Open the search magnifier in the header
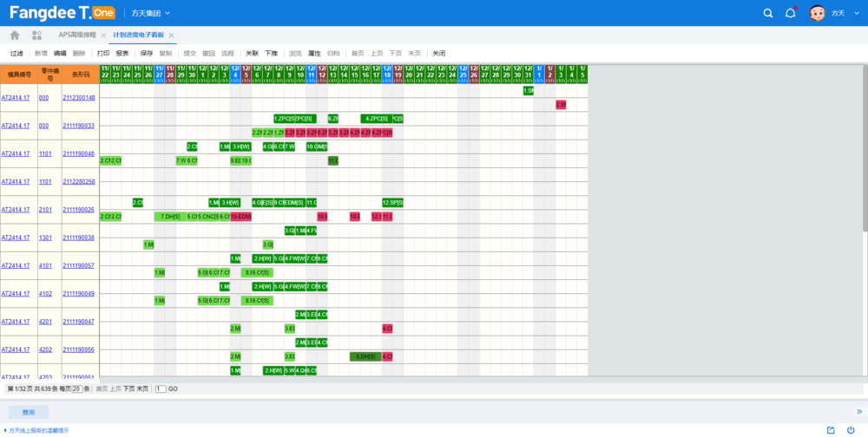This screenshot has width=868, height=437. (x=768, y=13)
